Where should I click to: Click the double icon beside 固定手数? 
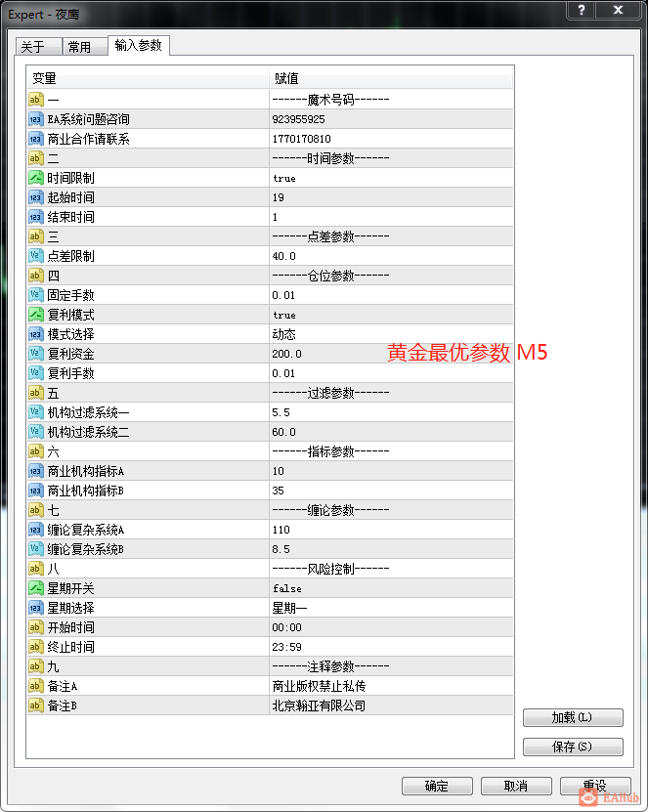35,295
